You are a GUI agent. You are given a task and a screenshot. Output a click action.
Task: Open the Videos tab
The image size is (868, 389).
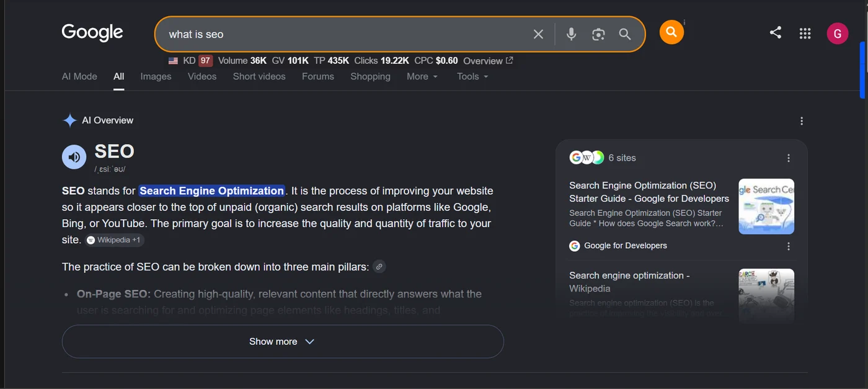pyautogui.click(x=202, y=76)
